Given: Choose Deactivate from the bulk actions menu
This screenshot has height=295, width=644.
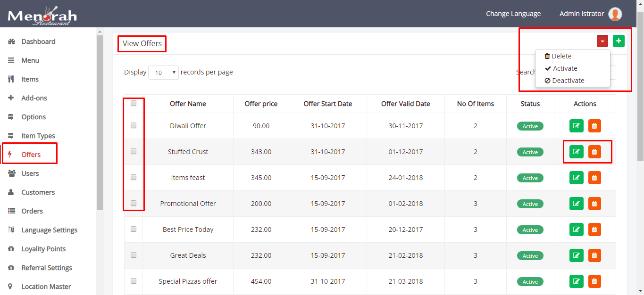Looking at the screenshot, I should click(568, 81).
